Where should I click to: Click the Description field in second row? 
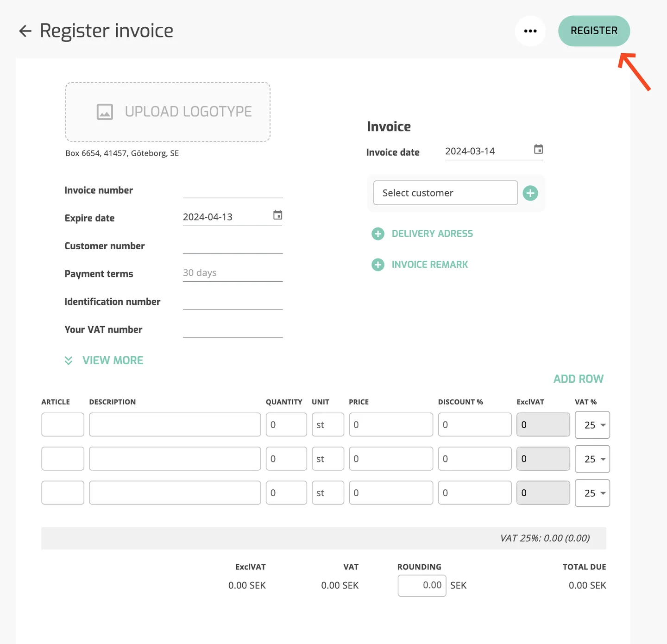tap(175, 459)
